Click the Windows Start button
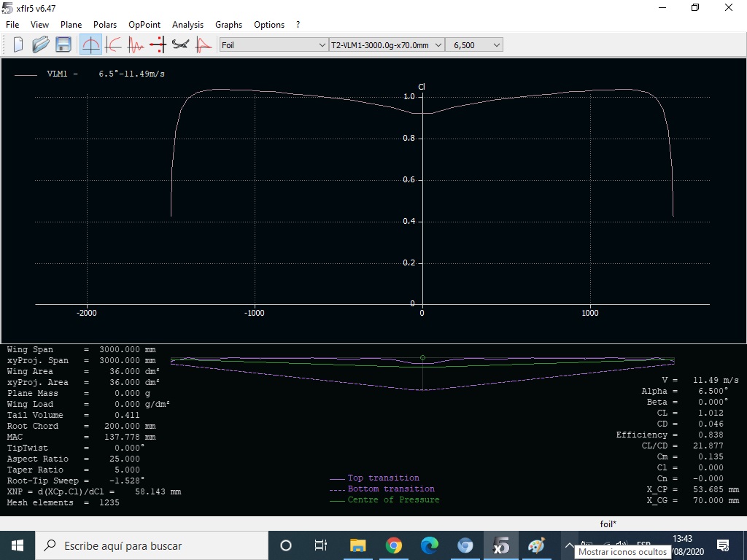Screen dimensions: 747x560 18,545
